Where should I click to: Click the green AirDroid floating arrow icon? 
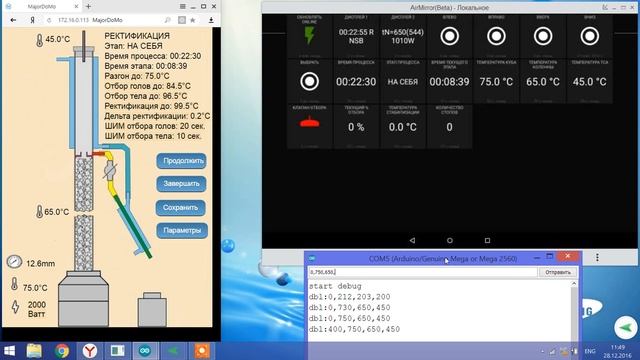pyautogui.click(x=626, y=327)
